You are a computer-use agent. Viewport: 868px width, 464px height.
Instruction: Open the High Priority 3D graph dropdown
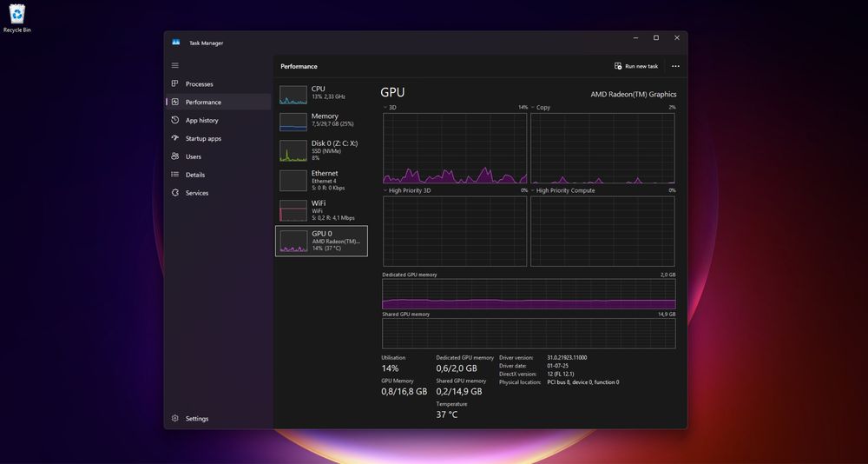(x=385, y=190)
